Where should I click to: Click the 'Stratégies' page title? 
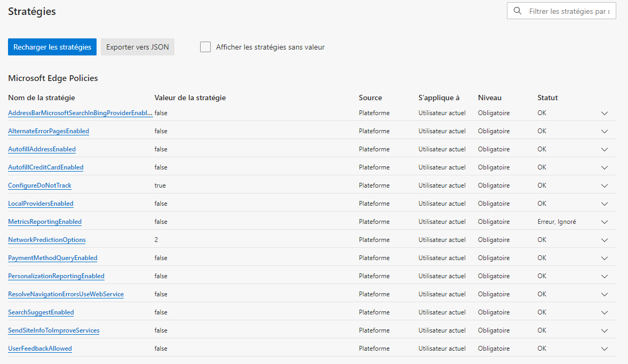point(32,11)
